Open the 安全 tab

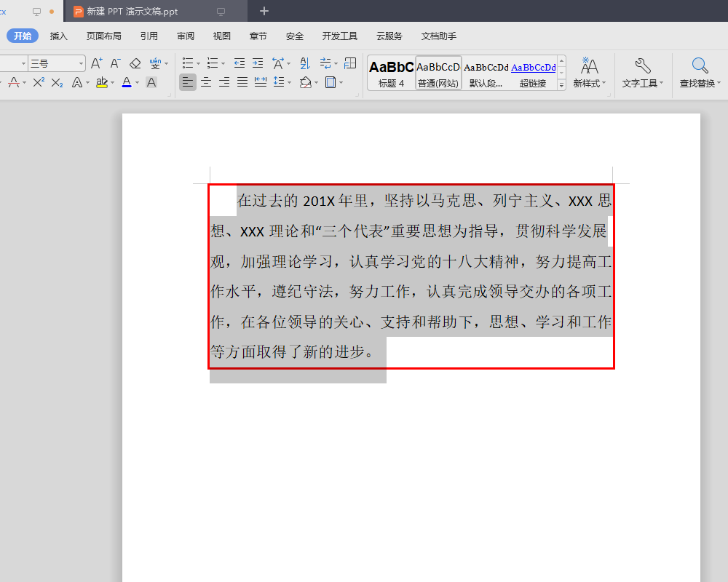(x=294, y=36)
